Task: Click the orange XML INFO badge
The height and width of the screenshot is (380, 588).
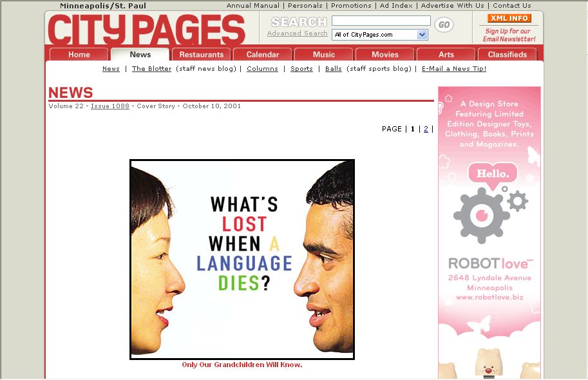Action: tap(509, 18)
